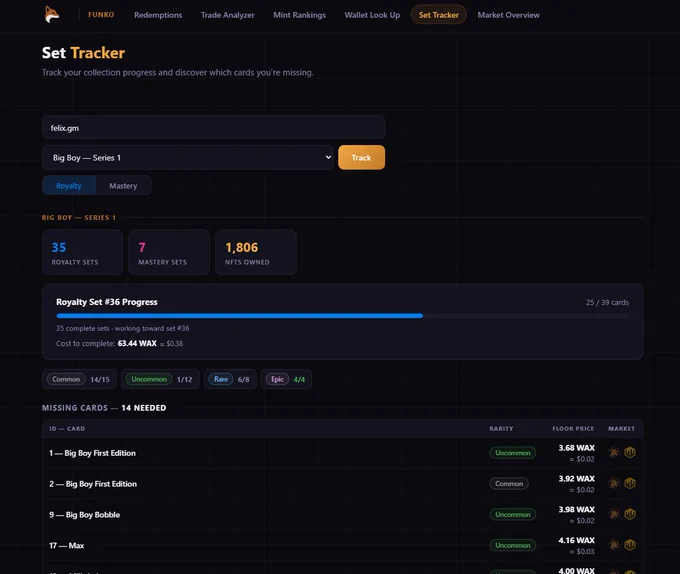This screenshot has height=574, width=680.
Task: Click the "Set Tracker" page title
Action: click(83, 53)
